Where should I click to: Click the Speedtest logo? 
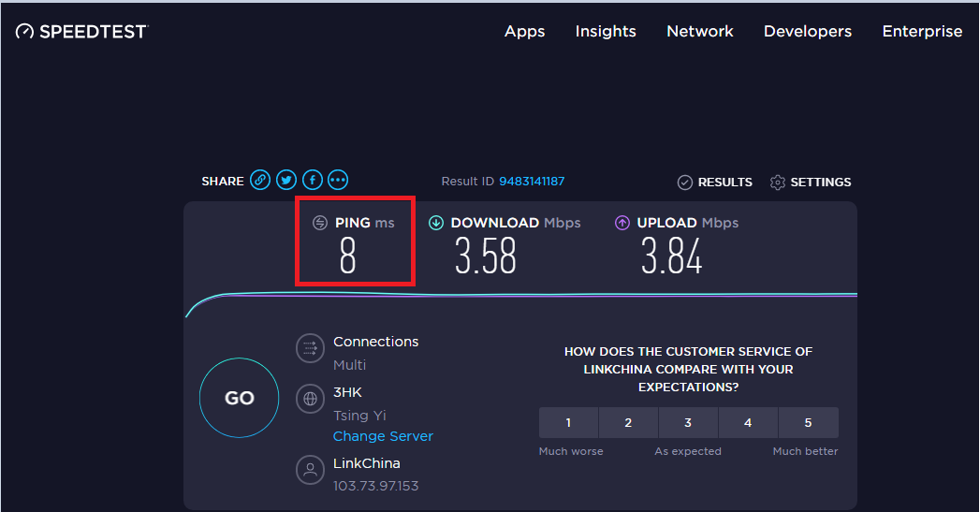click(x=81, y=31)
